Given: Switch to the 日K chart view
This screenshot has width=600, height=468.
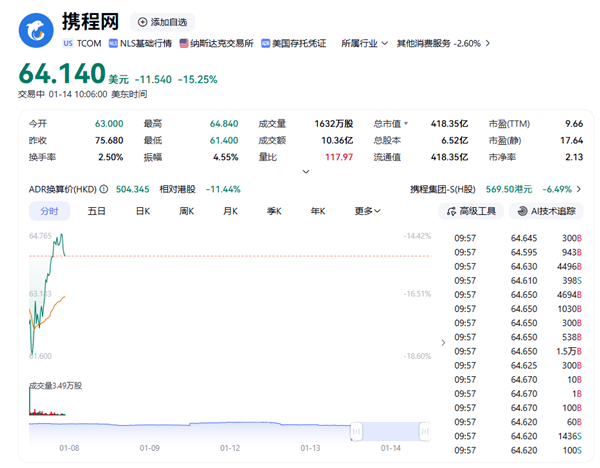Looking at the screenshot, I should point(142,211).
